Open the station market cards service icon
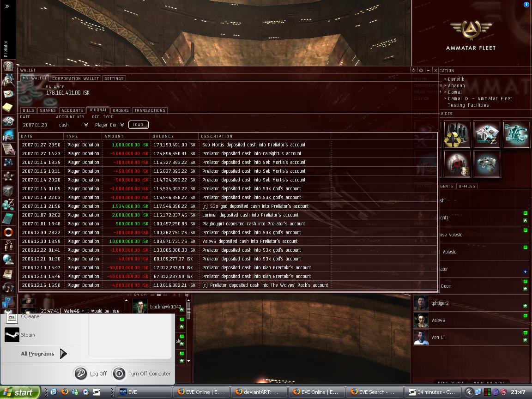Screen dimensions: 532x399 click(487, 135)
